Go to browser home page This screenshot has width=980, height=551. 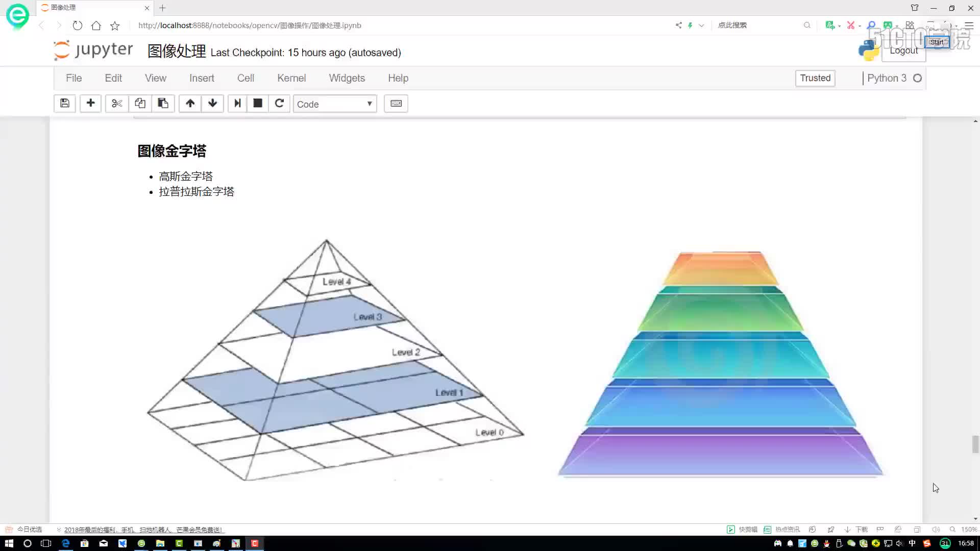pos(96,26)
